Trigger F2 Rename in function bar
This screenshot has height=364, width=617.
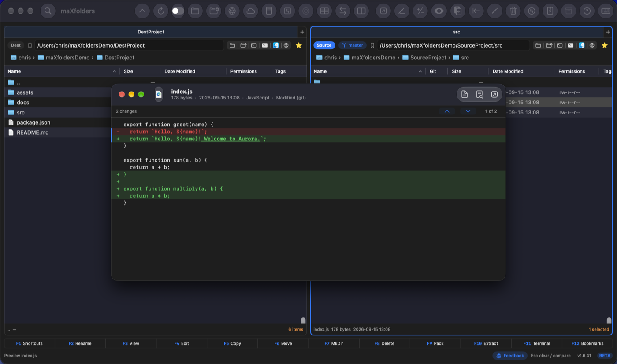(x=80, y=343)
